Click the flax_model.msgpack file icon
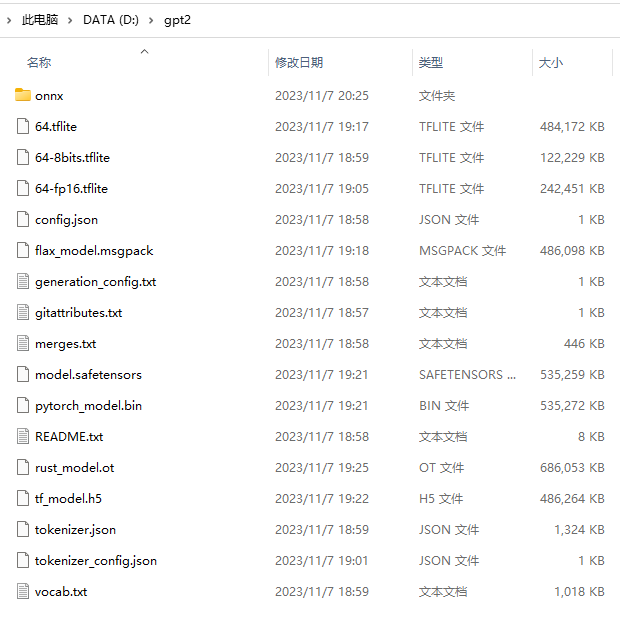Screen dimensions: 620x617 pos(23,250)
